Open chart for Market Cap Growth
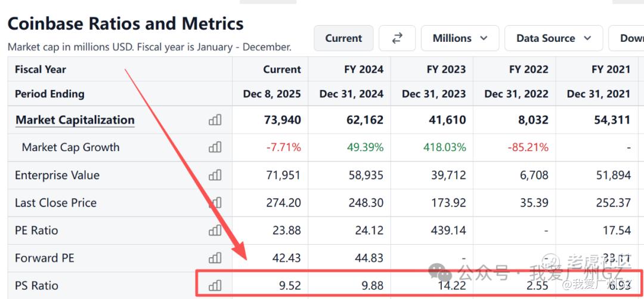Image resolution: width=644 pixels, height=299 pixels. coord(215,147)
